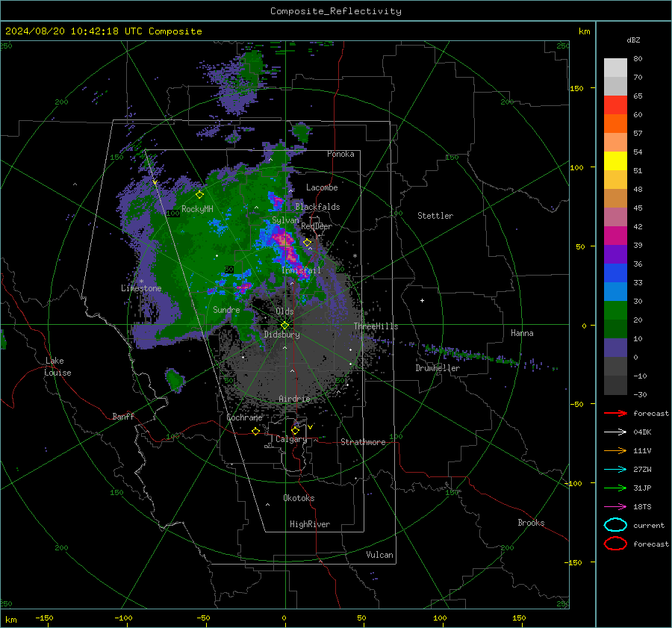Image resolution: width=672 pixels, height=628 pixels.
Task: Click the current legend label
Action: [649, 526]
